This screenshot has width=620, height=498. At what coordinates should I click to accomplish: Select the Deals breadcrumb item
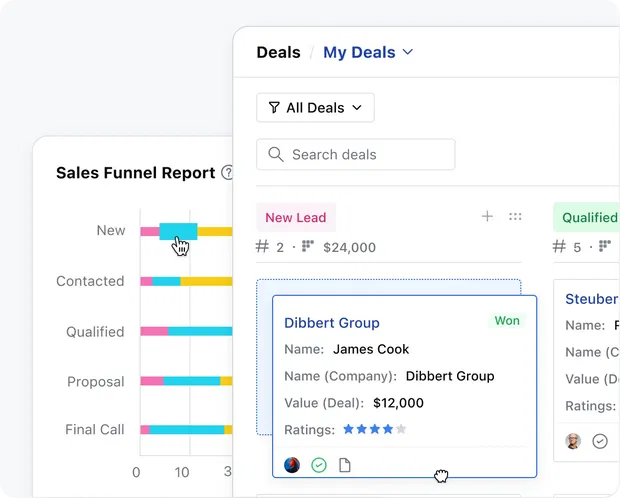pyautogui.click(x=278, y=53)
